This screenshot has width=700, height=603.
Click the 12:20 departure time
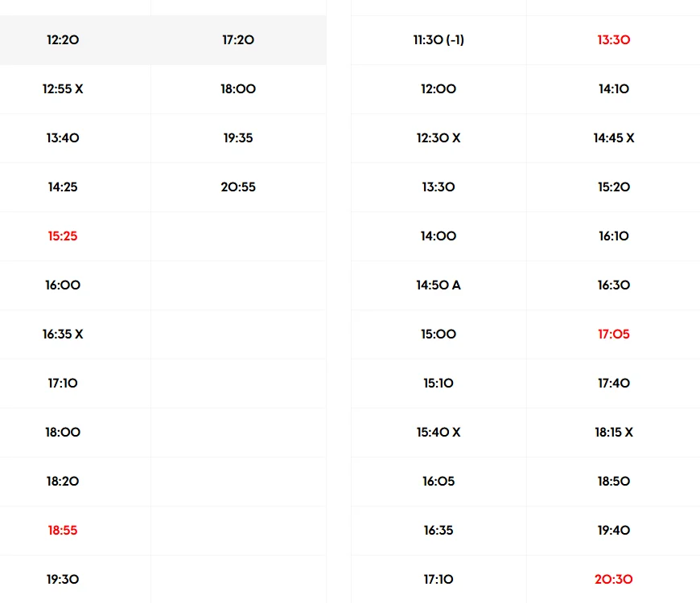[x=63, y=40]
